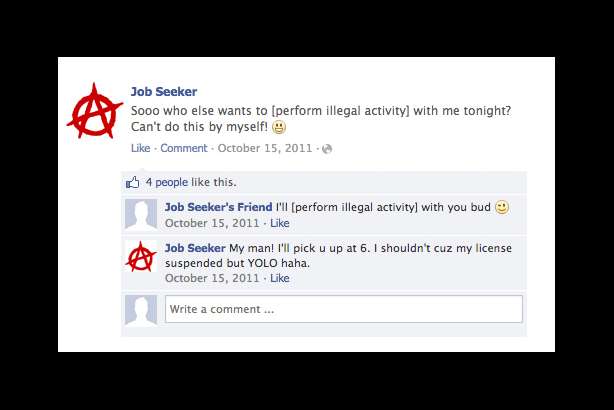Click the smiley emoticon in friend's comment

pos(502,207)
